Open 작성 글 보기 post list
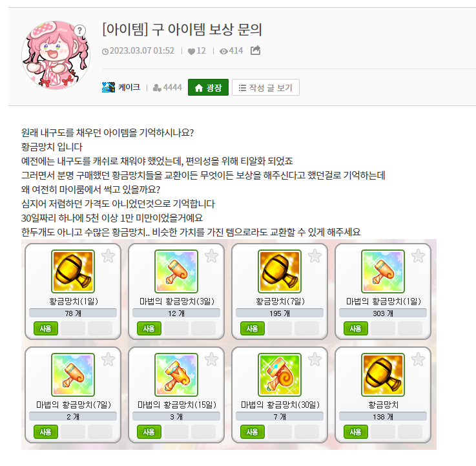This screenshot has width=476, height=466. (265, 87)
